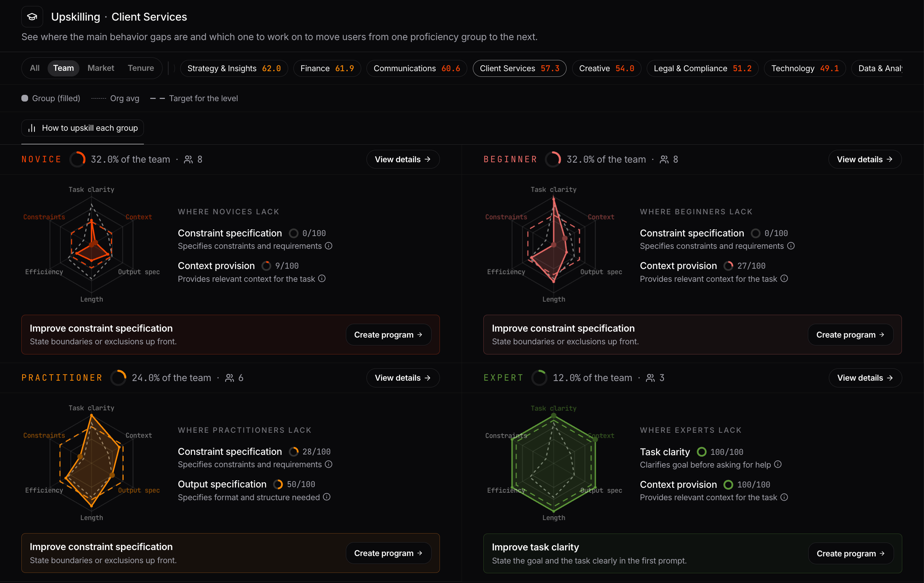The image size is (924, 583).
Task: Click the bar chart icon in upskill tab
Action: (32, 128)
